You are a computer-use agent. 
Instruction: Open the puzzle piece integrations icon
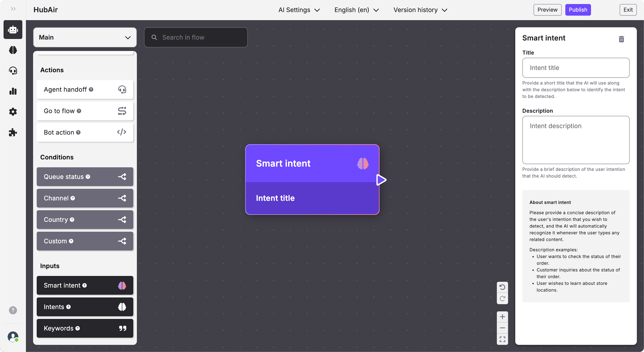click(x=13, y=132)
